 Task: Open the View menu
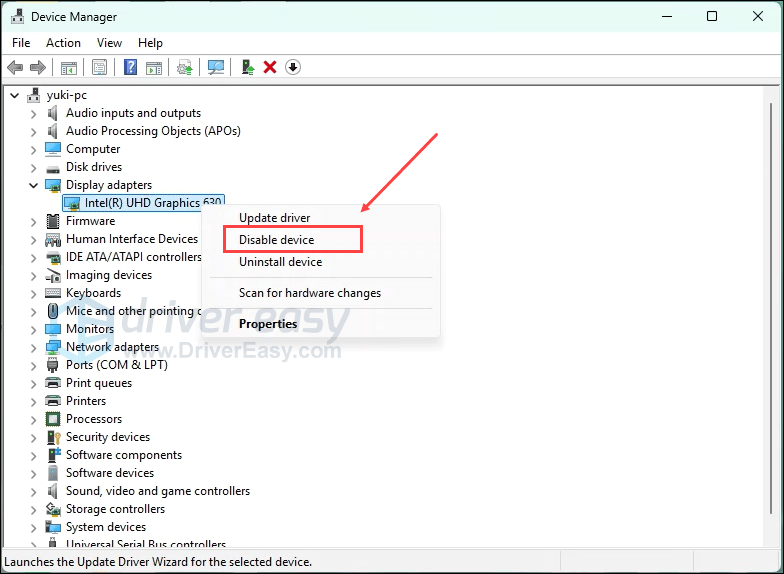109,43
